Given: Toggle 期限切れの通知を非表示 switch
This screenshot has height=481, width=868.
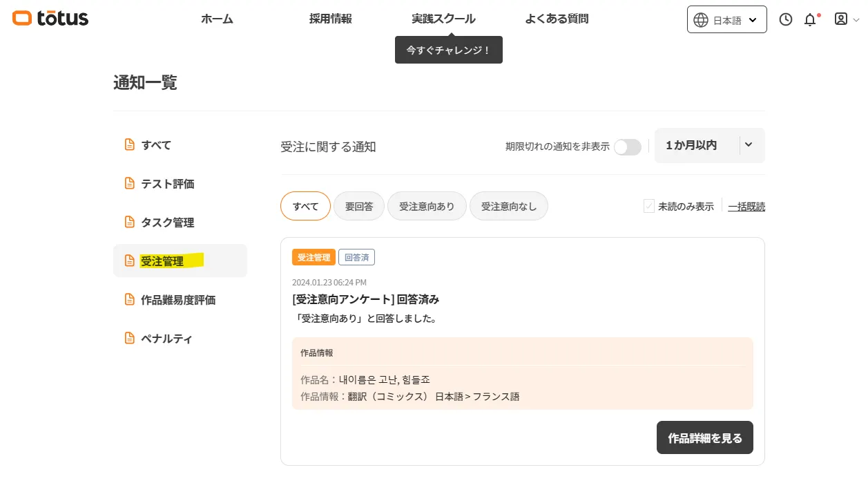Looking at the screenshot, I should pos(627,147).
